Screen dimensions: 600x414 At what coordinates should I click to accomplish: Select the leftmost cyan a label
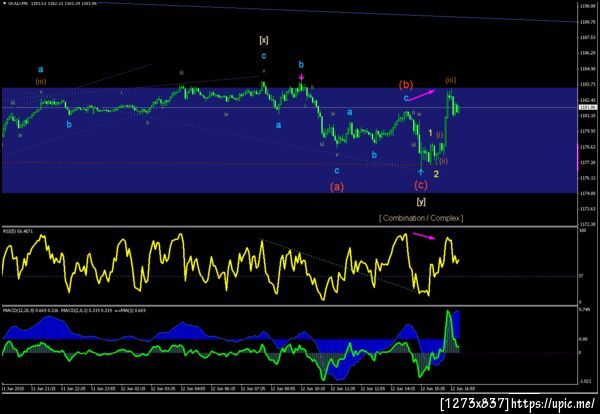point(41,70)
